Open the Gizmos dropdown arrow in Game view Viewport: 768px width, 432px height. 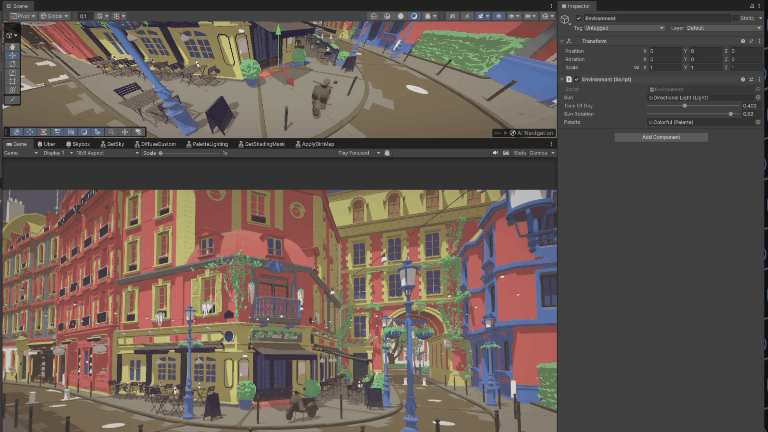coord(553,153)
